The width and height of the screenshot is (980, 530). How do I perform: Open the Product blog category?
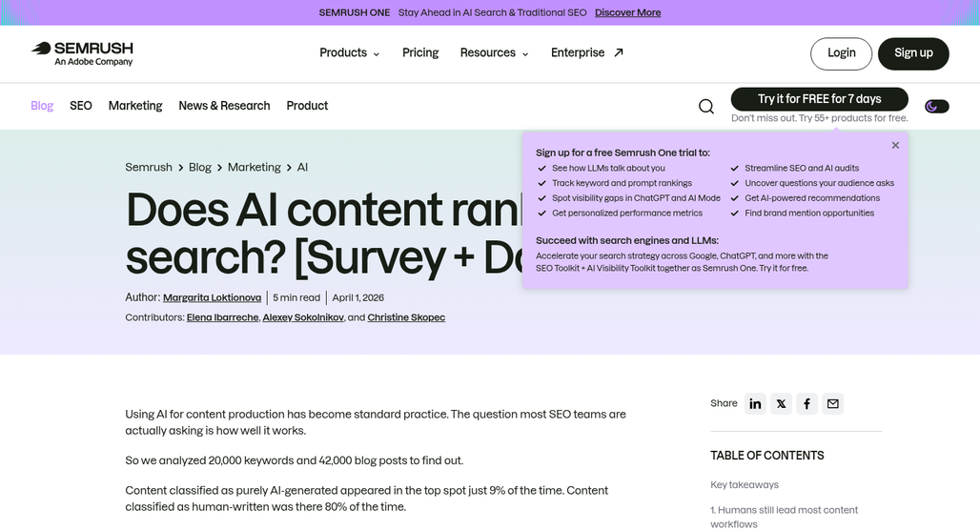[307, 106]
